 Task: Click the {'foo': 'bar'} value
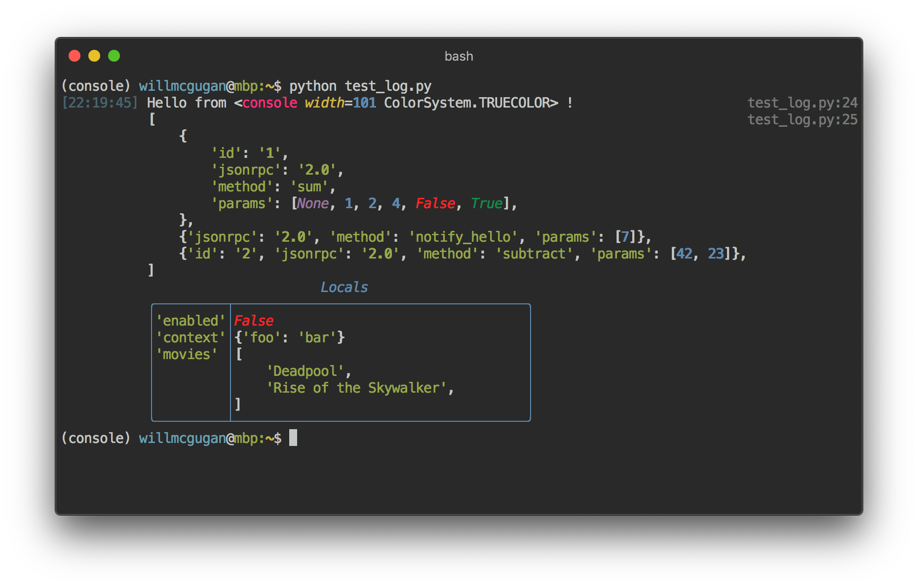click(289, 338)
